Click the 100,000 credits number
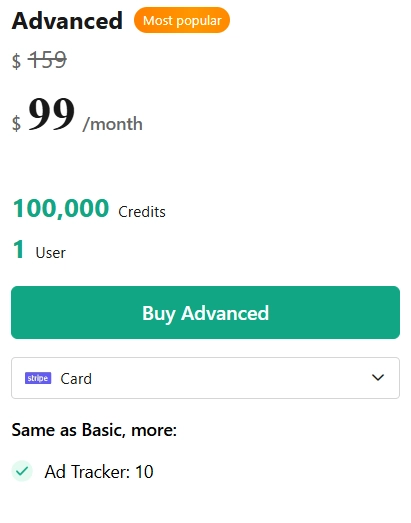The height and width of the screenshot is (523, 411). (x=61, y=208)
